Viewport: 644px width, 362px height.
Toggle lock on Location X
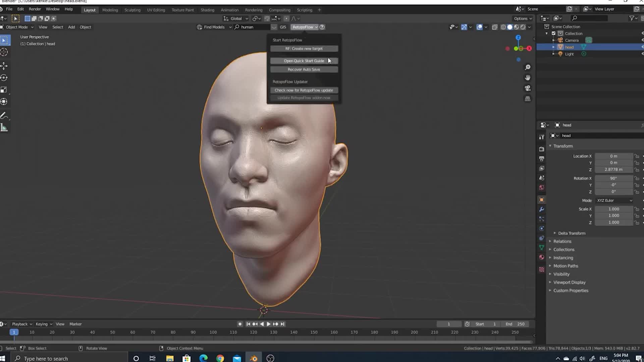(x=637, y=156)
